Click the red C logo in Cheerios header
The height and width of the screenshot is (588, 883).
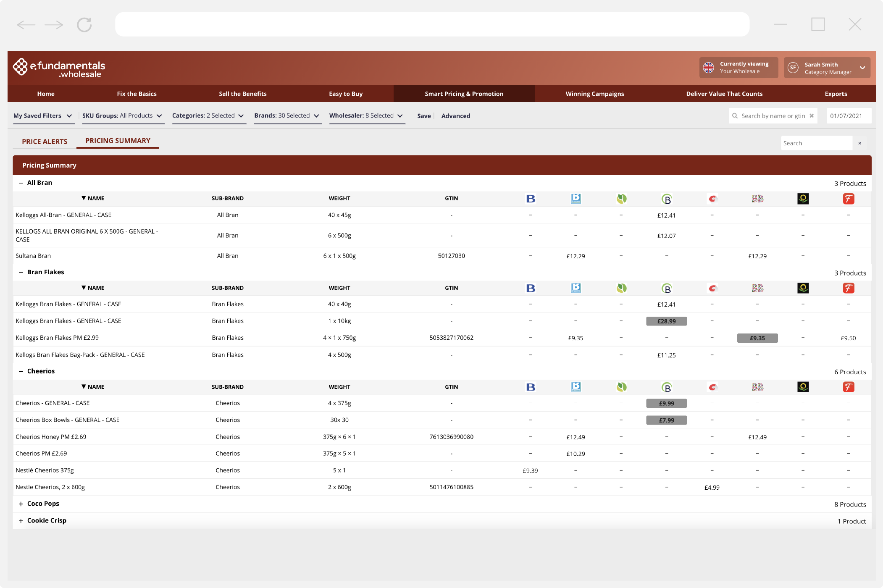[712, 387]
